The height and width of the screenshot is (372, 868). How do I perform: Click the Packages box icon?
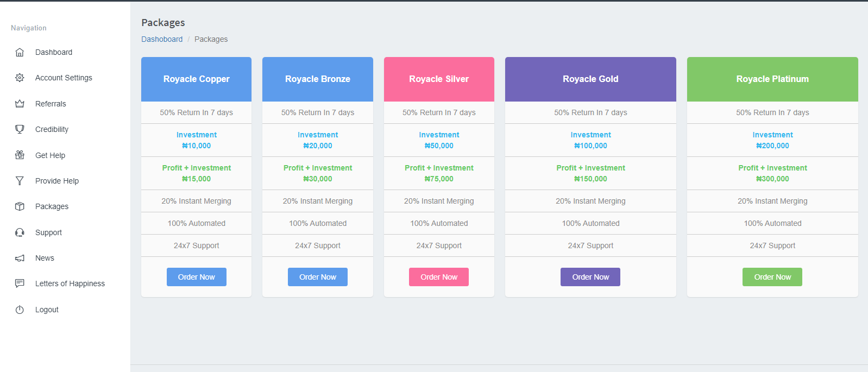point(20,206)
